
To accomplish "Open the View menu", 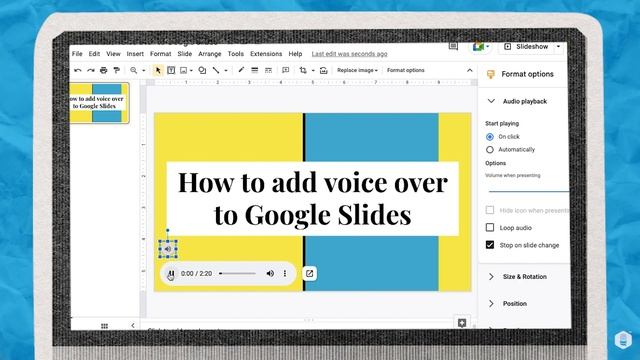I will (x=113, y=54).
